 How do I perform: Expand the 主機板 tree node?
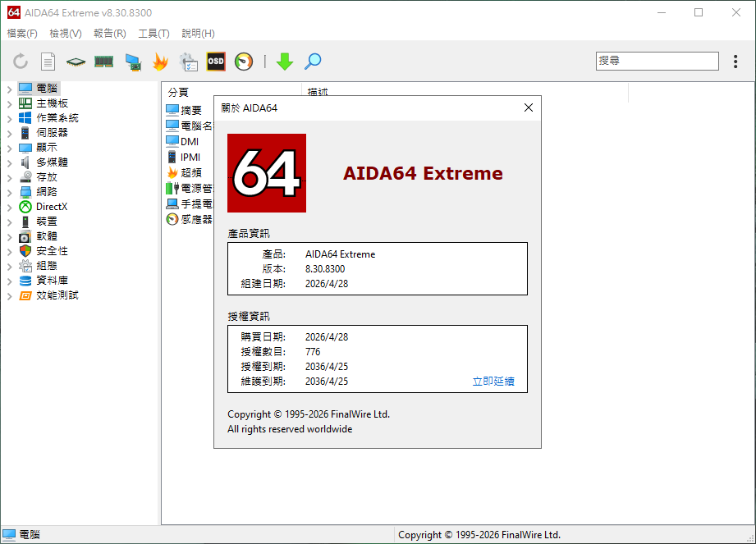[9, 103]
